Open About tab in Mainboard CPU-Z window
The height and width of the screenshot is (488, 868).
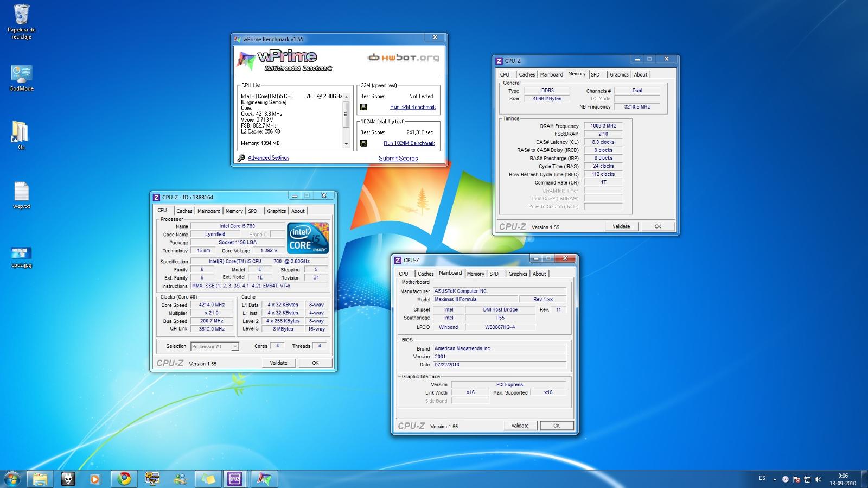click(x=539, y=274)
